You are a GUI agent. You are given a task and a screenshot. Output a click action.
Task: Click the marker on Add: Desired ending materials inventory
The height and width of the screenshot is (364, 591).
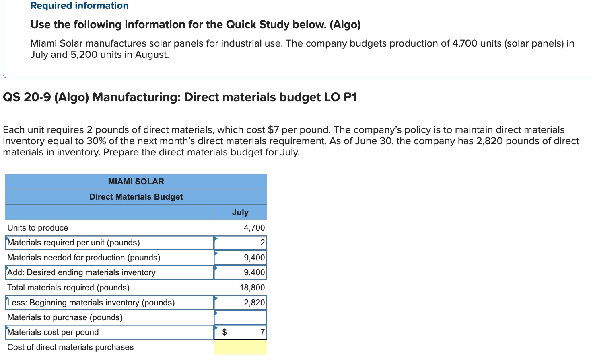pyautogui.click(x=7, y=268)
